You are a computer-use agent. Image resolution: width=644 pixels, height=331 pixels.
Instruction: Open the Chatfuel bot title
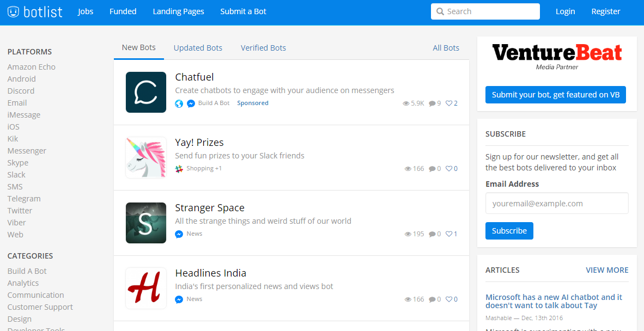195,77
